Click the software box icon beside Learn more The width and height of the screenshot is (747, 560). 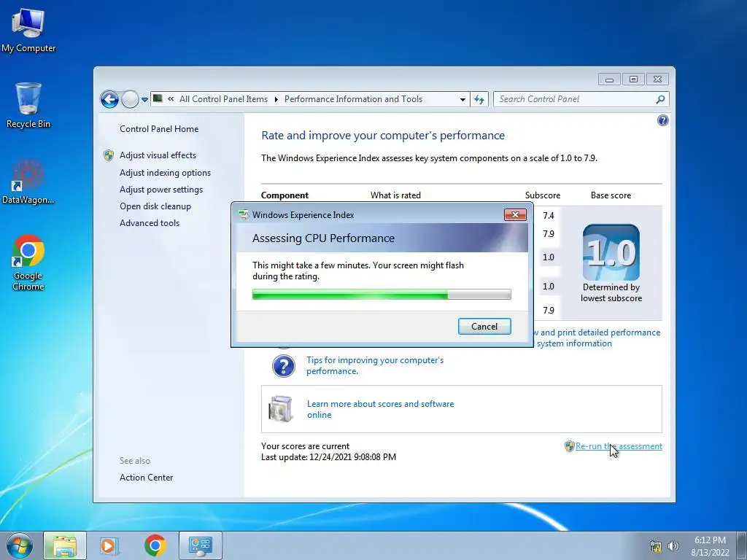point(281,408)
